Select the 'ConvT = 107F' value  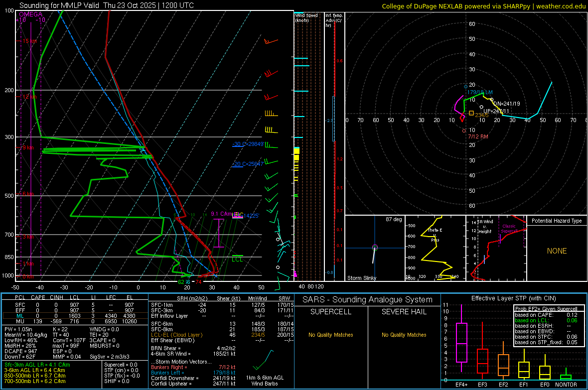click(69, 341)
